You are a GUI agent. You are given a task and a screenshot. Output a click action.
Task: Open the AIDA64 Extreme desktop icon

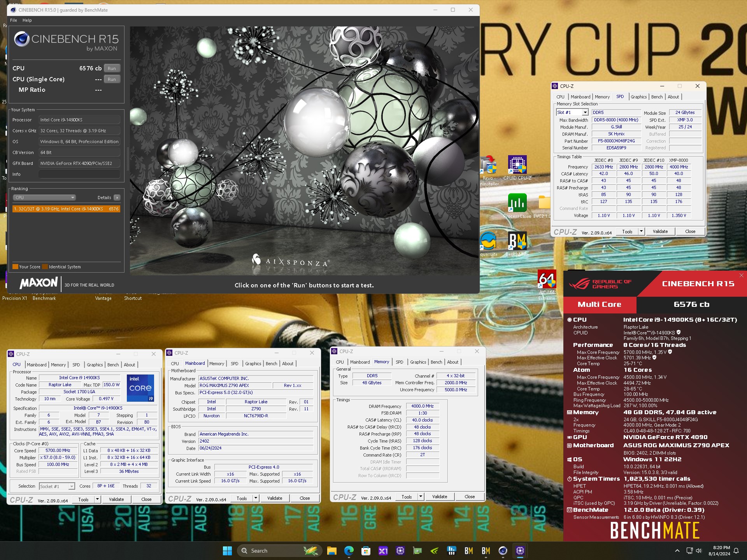pos(547,285)
